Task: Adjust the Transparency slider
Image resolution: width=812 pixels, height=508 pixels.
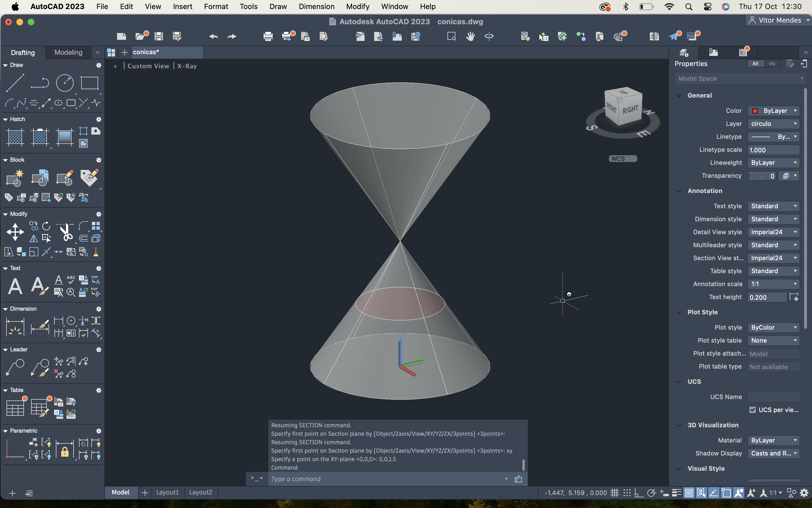Action: (x=762, y=176)
